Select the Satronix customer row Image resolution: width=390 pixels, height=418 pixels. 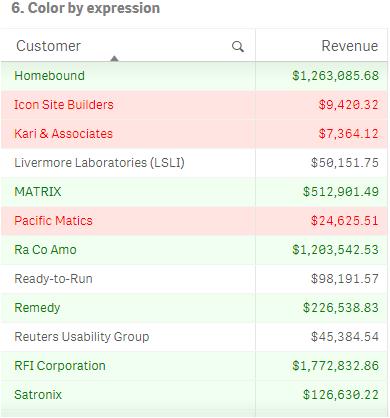pos(194,395)
